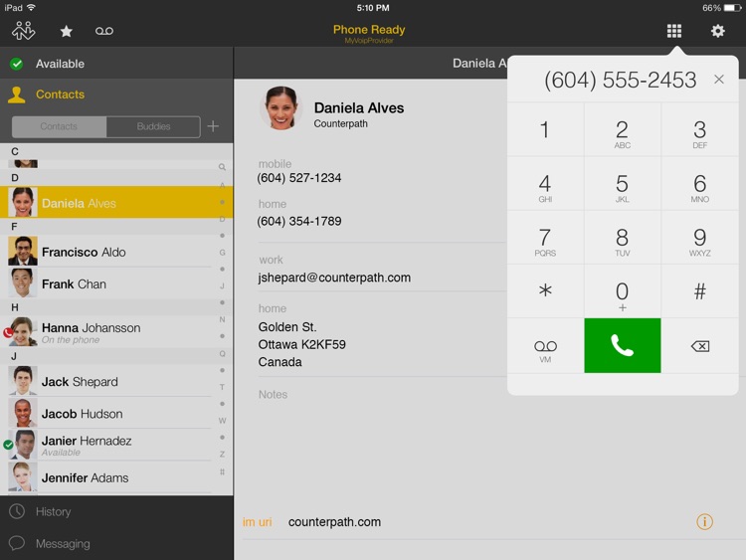This screenshot has width=746, height=560.
Task: Tap work email jshepard@counterpath.com
Action: (334, 278)
